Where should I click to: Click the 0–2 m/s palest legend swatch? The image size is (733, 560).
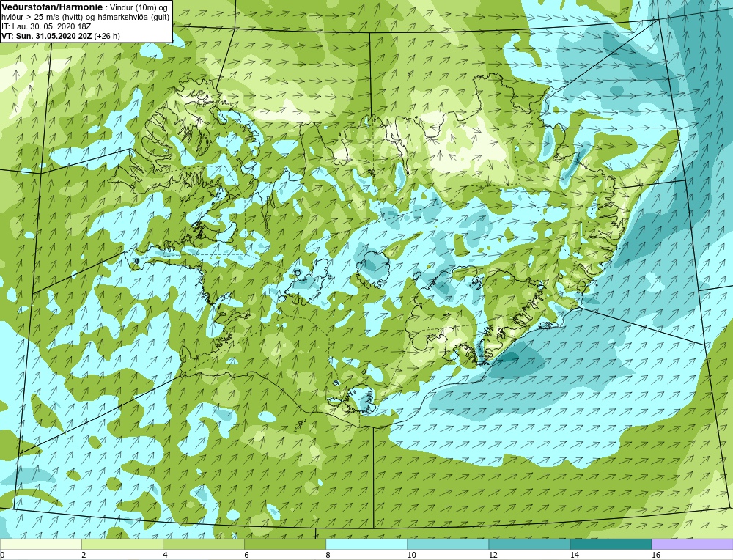[x=40, y=544]
